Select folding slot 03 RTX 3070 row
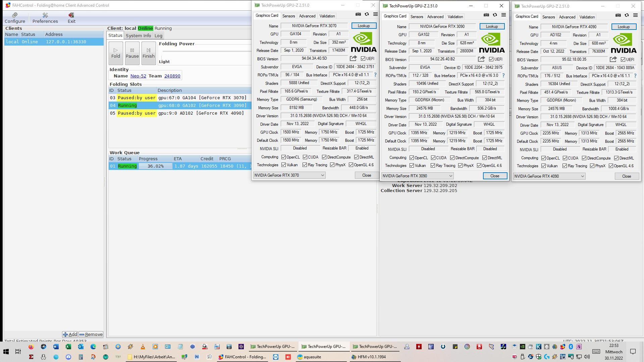This screenshot has width=644, height=362. 180,98
